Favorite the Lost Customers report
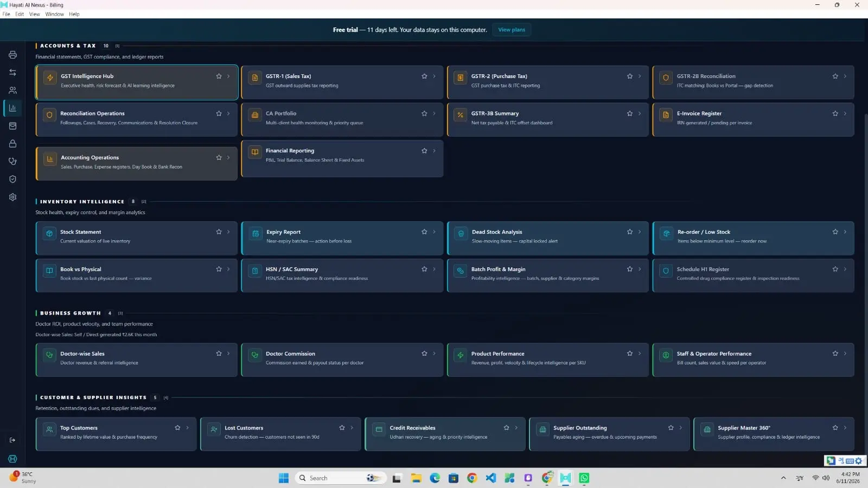This screenshot has width=868, height=488. [x=342, y=428]
